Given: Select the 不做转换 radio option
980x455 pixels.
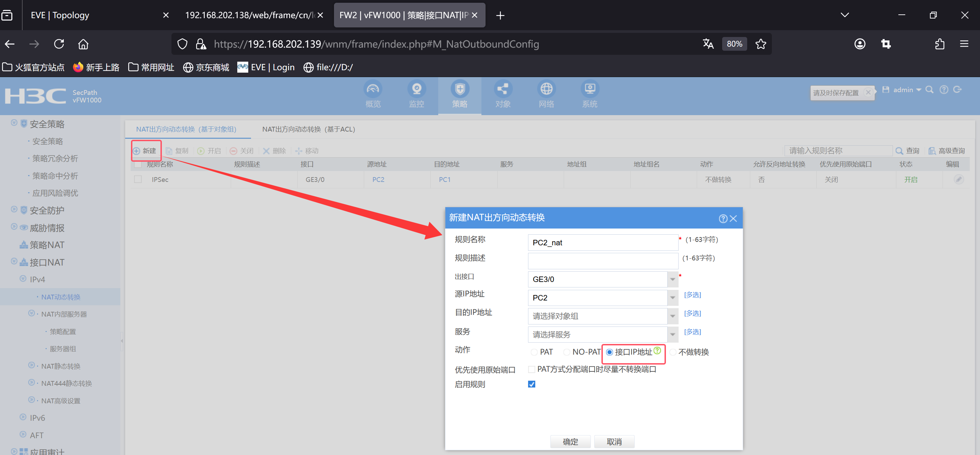Looking at the screenshot, I should tap(673, 352).
